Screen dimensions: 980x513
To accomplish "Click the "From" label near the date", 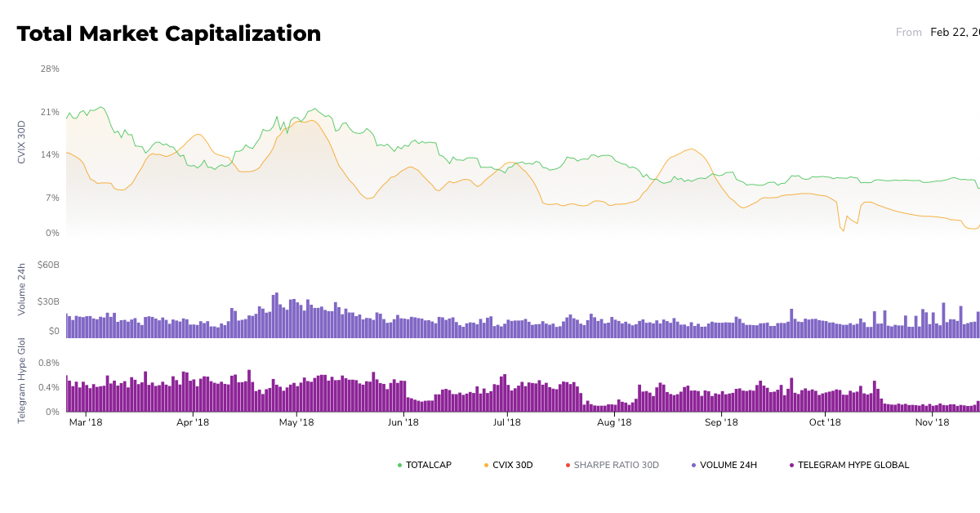I will pos(908,33).
